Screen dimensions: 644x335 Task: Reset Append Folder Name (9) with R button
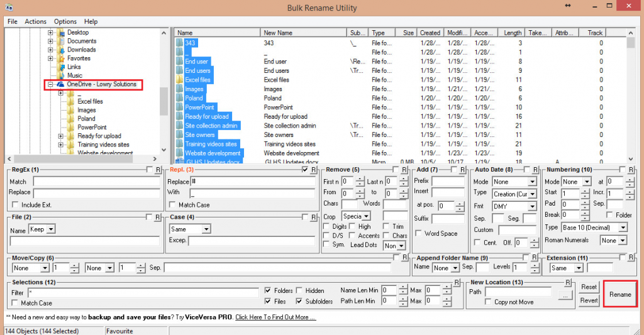pos(535,258)
